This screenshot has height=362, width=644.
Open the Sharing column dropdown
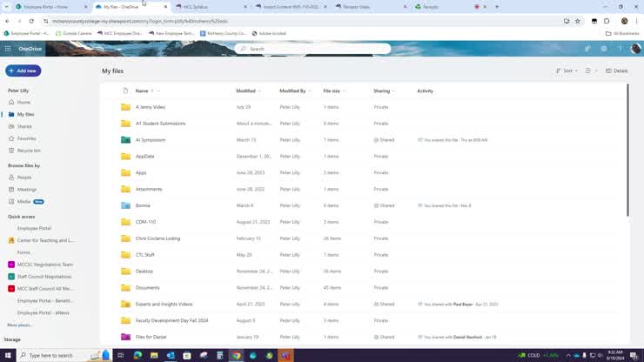(384, 90)
